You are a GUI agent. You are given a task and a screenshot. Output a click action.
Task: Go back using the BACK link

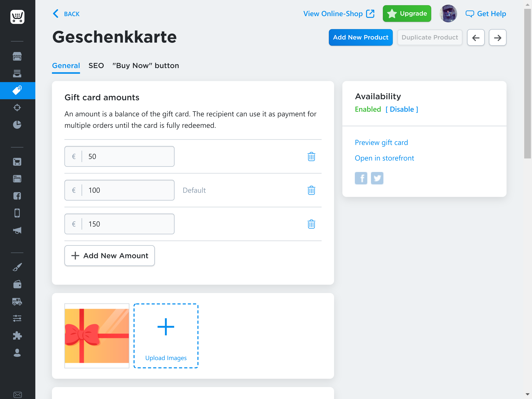(66, 14)
